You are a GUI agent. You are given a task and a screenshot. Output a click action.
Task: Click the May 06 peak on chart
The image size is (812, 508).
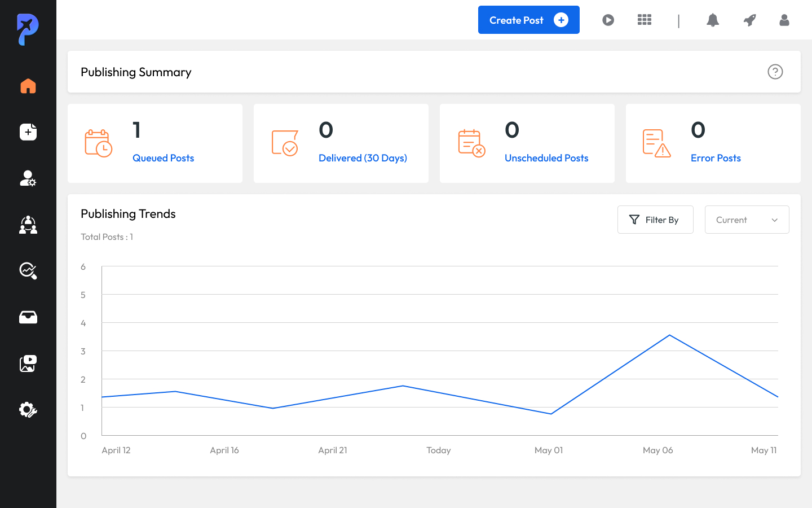[x=669, y=335]
